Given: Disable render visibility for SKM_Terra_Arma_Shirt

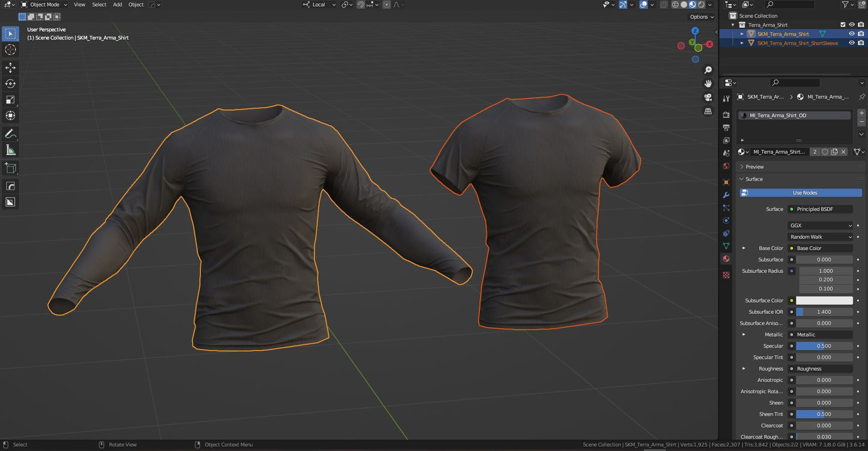Looking at the screenshot, I should coord(861,34).
